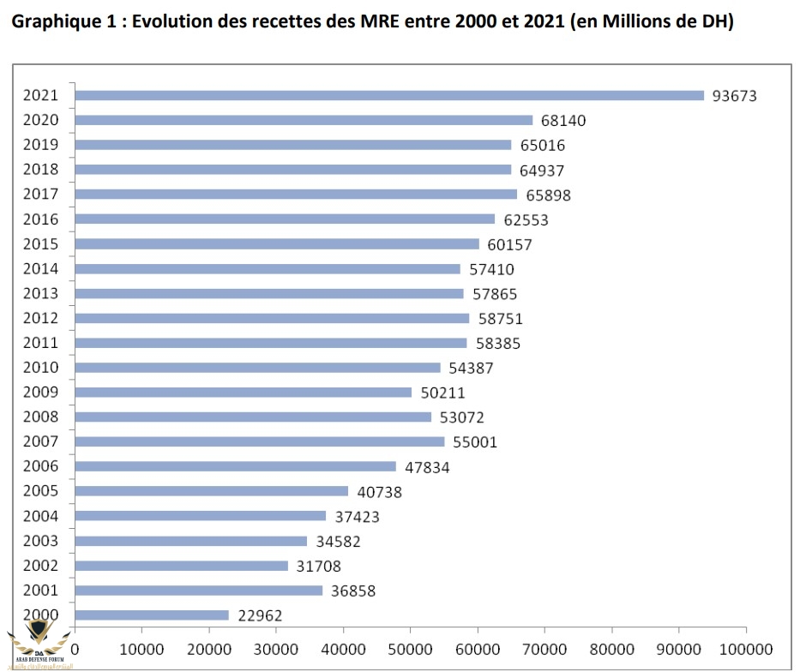The width and height of the screenshot is (800, 672).
Task: Select the data label 65898
Action: (x=547, y=195)
